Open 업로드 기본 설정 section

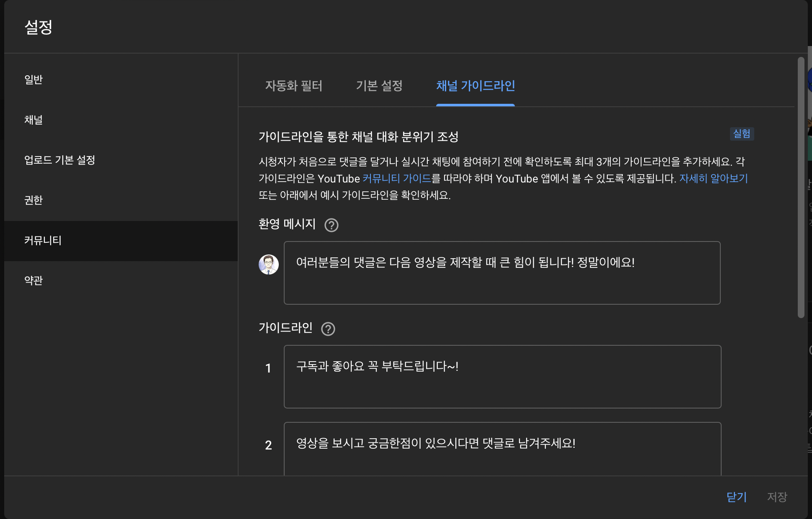pos(60,160)
